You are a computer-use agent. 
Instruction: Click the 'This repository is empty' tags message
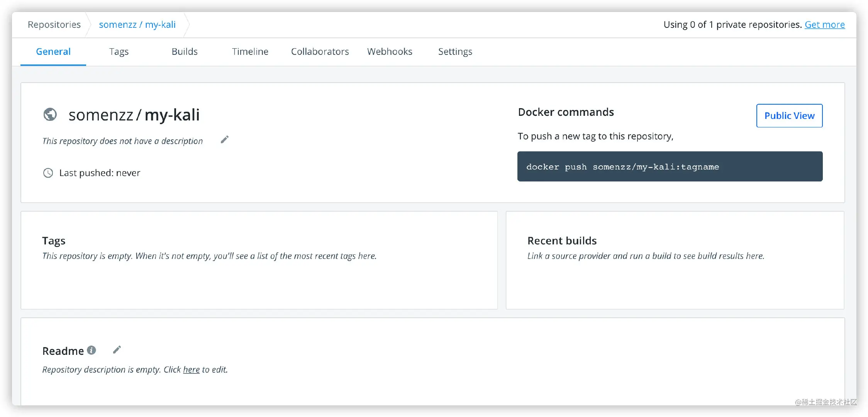209,256
